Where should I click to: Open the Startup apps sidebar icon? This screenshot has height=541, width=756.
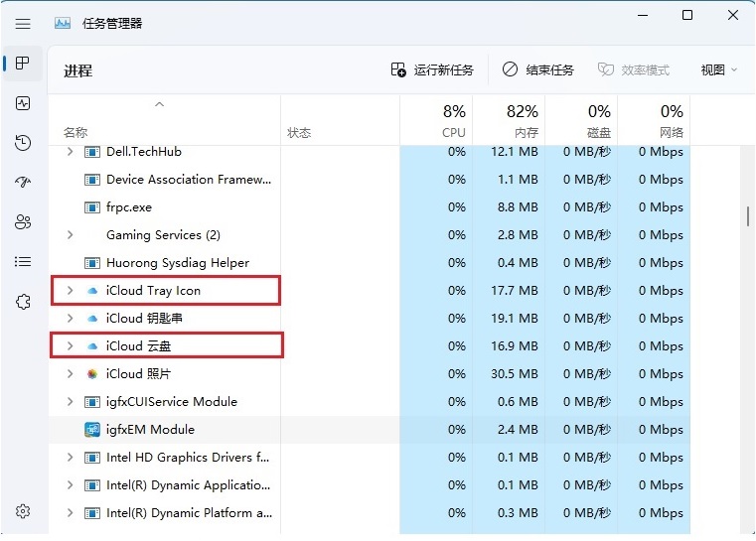(x=23, y=183)
